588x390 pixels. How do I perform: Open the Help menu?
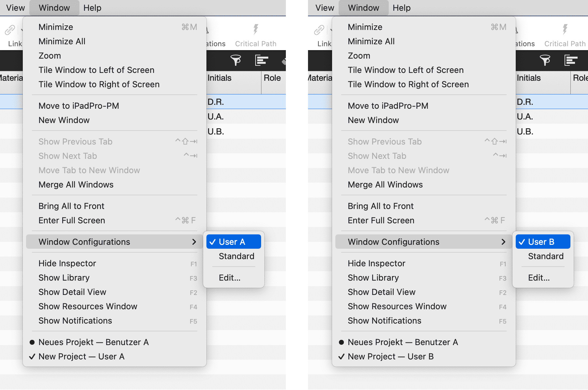[92, 7]
